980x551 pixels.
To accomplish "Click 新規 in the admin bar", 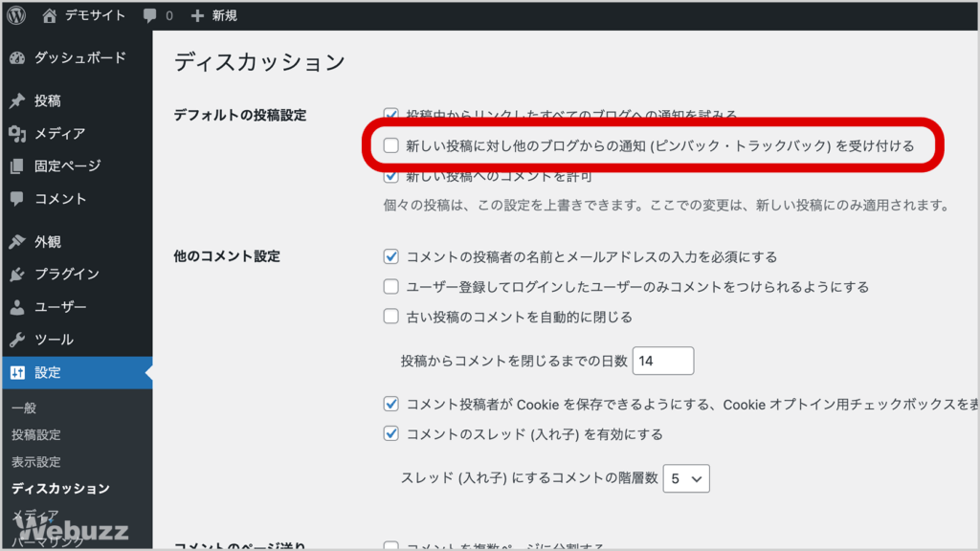I will pyautogui.click(x=224, y=15).
